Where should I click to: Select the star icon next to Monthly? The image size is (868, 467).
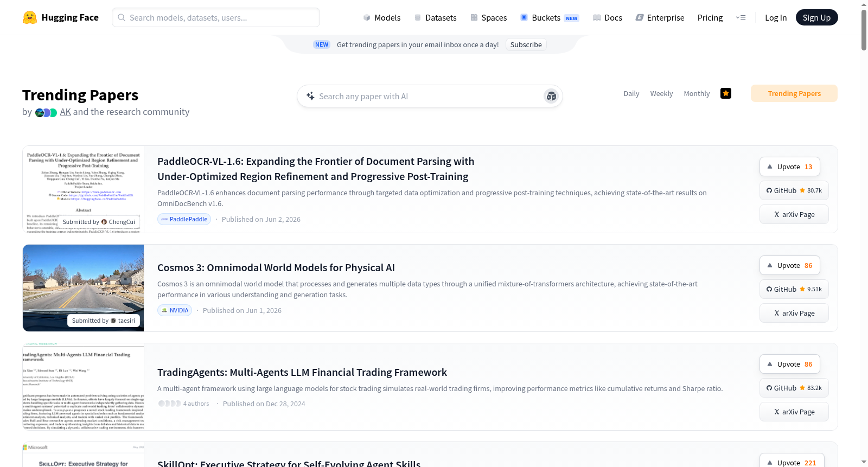[726, 93]
